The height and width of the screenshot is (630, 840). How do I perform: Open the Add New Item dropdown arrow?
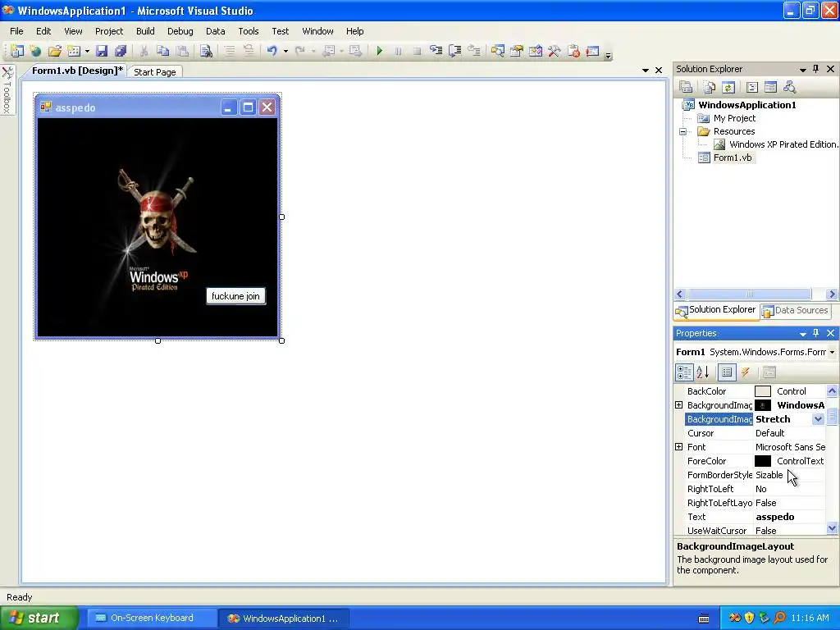click(87, 52)
